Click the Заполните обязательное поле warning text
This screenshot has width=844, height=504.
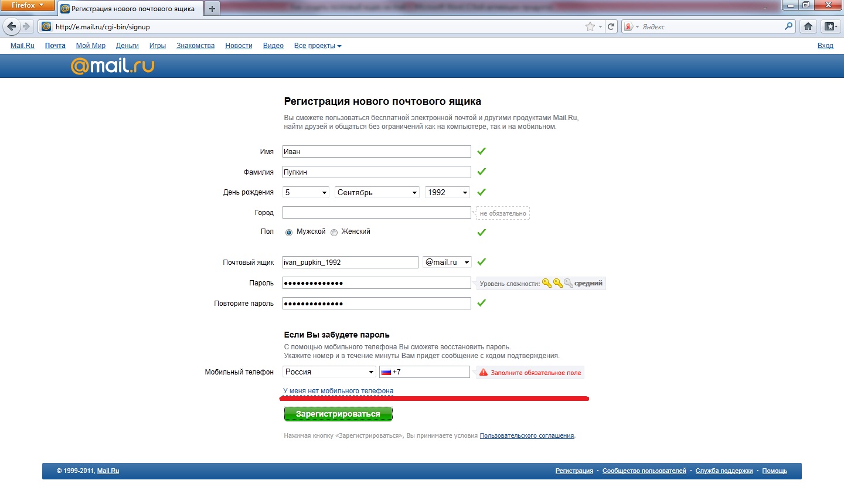click(x=536, y=373)
